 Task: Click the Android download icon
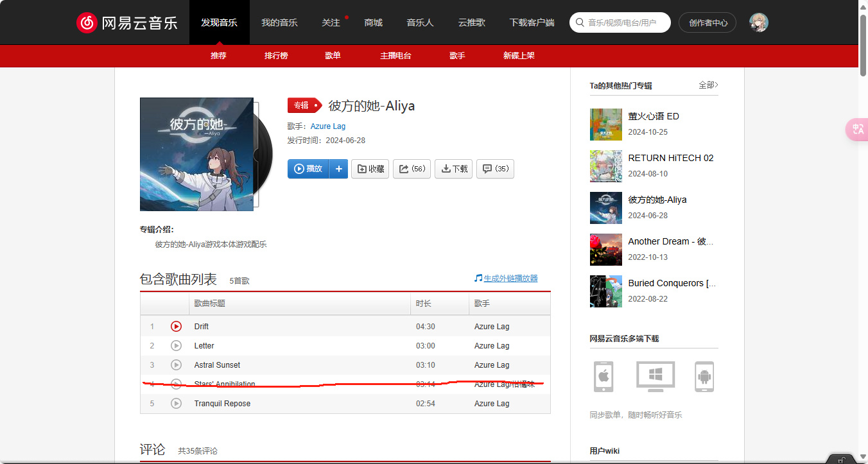tap(704, 376)
